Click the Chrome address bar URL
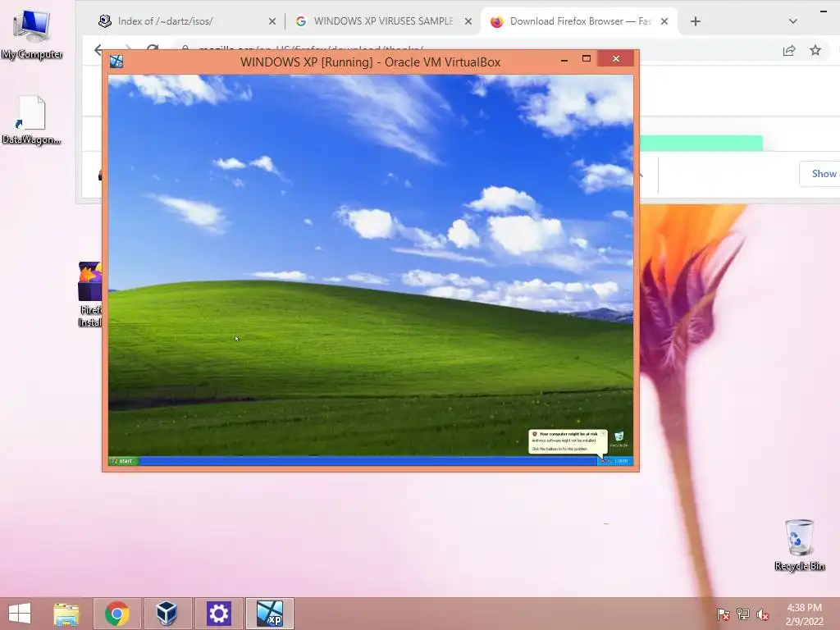Viewport: 840px width, 630px height. click(311, 48)
